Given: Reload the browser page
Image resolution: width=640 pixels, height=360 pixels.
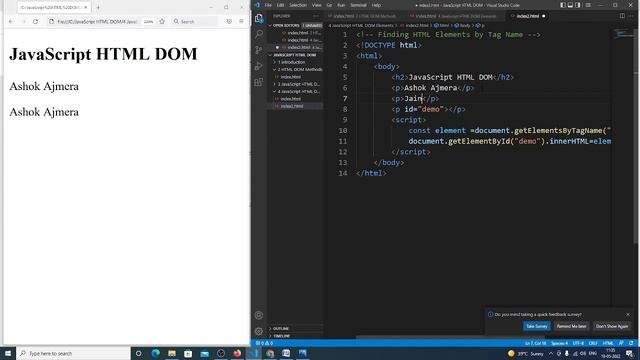Looking at the screenshot, I should coord(36,21).
